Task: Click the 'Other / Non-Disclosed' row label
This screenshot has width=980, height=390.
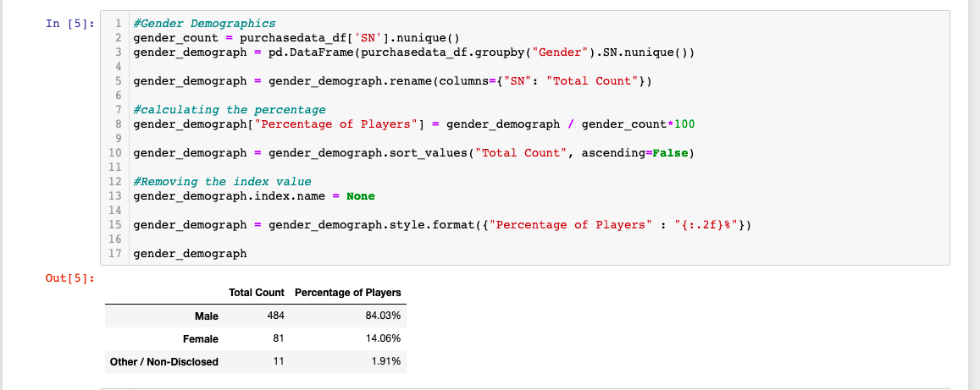Action: tap(164, 361)
